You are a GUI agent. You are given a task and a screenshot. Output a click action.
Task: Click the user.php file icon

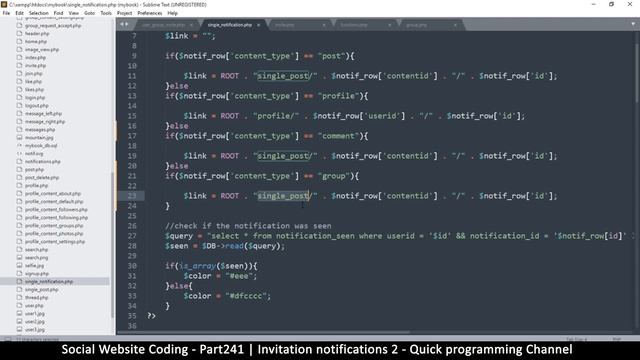(19, 305)
